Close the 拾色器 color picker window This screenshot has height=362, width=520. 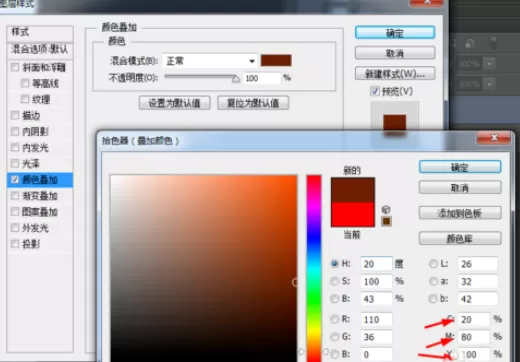coord(494,138)
